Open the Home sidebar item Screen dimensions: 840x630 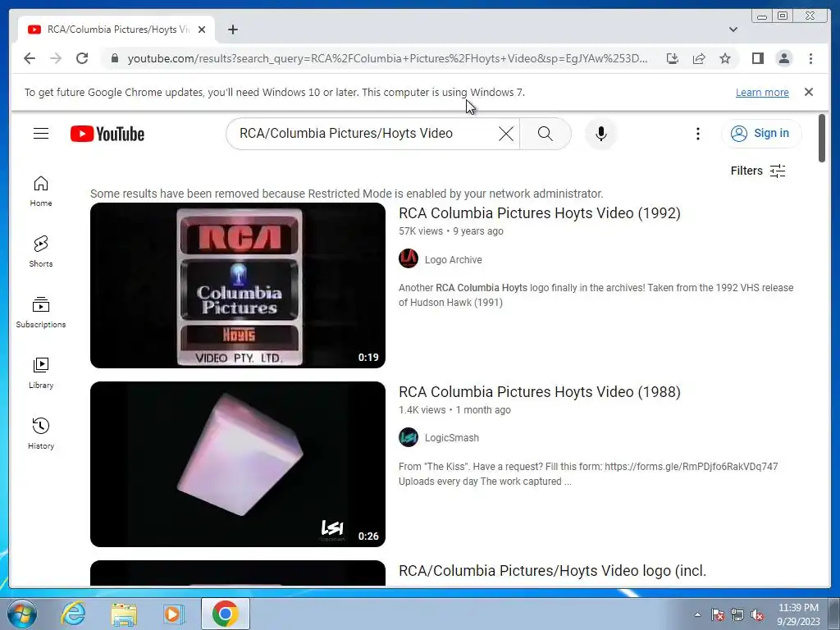(x=41, y=191)
